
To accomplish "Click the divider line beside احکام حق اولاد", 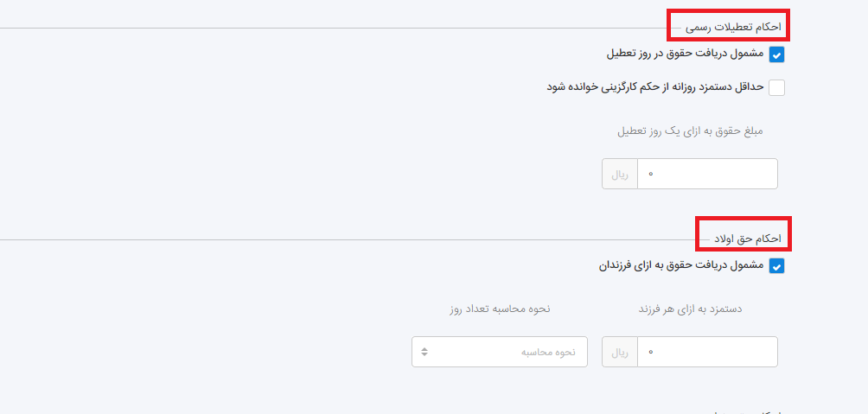I will point(346,239).
